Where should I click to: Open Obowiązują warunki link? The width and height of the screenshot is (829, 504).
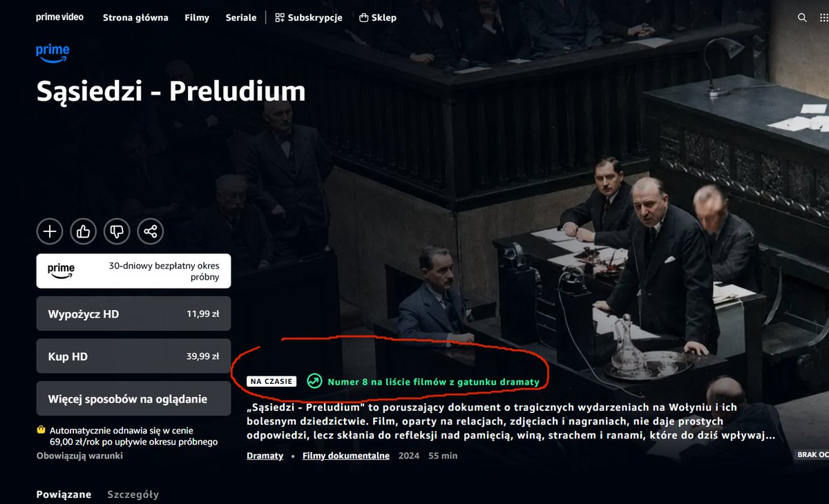(x=79, y=456)
